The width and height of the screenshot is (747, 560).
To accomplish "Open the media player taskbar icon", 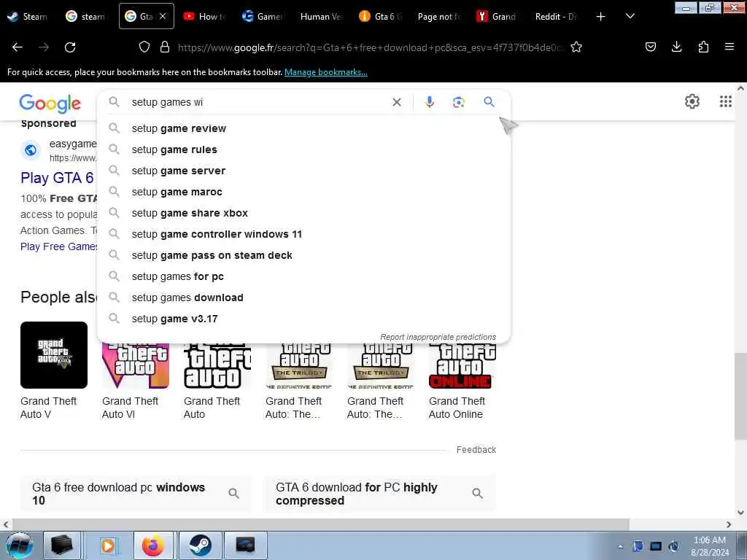I will [108, 545].
